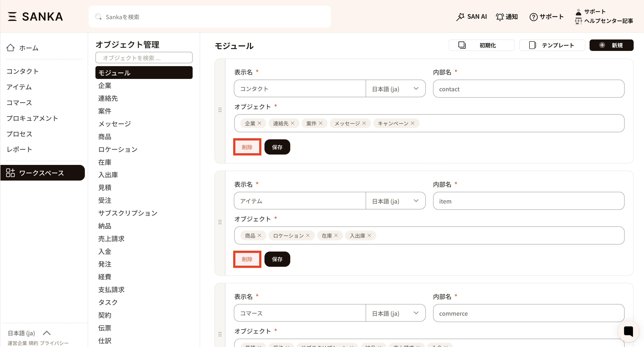Select 経費 in the object list

coord(104,277)
